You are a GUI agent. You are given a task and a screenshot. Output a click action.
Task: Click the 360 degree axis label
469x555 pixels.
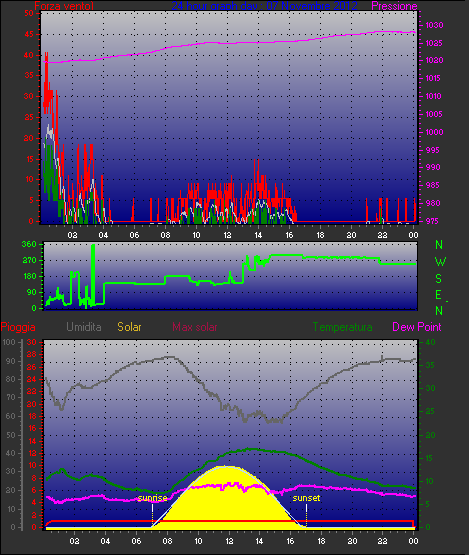click(29, 244)
